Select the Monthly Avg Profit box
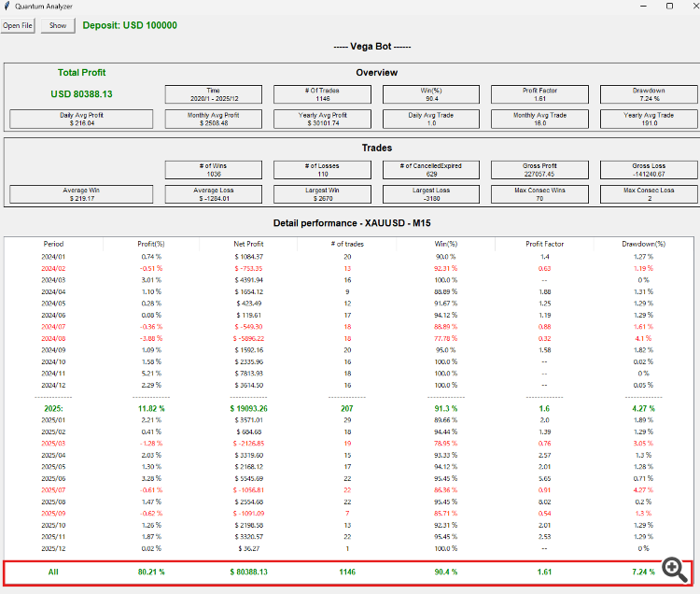 pos(214,119)
